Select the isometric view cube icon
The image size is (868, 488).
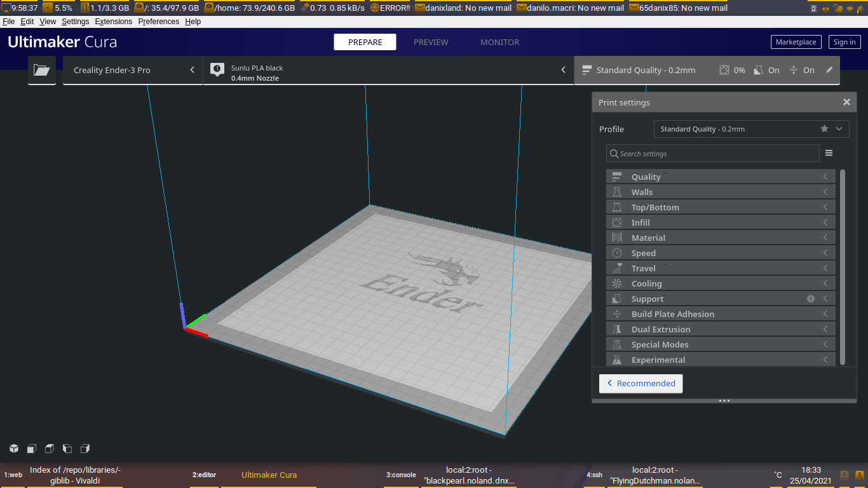[x=13, y=449]
